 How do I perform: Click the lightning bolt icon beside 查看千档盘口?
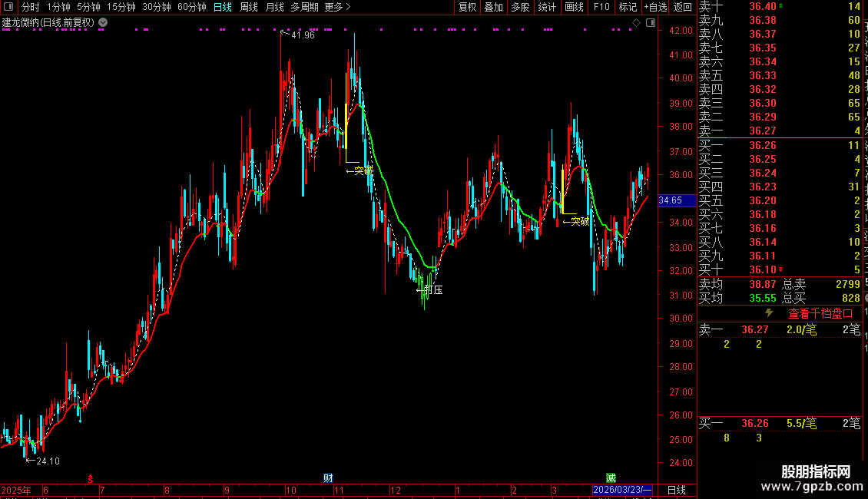[x=769, y=313]
